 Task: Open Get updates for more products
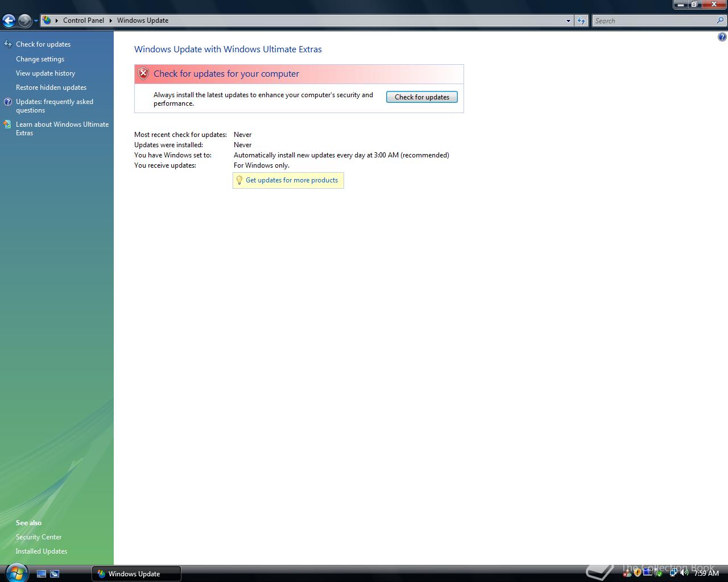(x=292, y=180)
